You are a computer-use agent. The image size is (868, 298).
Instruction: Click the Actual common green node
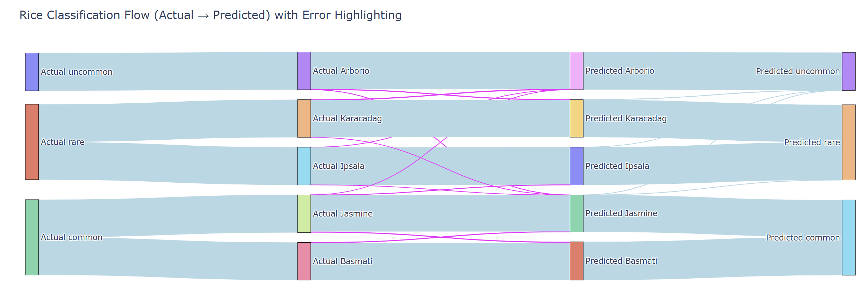coord(32,237)
